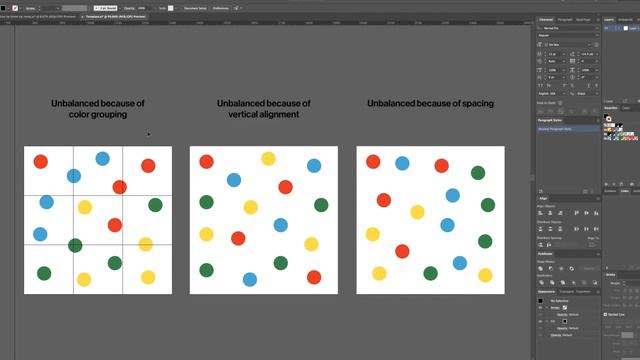The image size is (640, 360).
Task: Toggle Stroke visibility eye in Appearance panel
Action: (540, 308)
